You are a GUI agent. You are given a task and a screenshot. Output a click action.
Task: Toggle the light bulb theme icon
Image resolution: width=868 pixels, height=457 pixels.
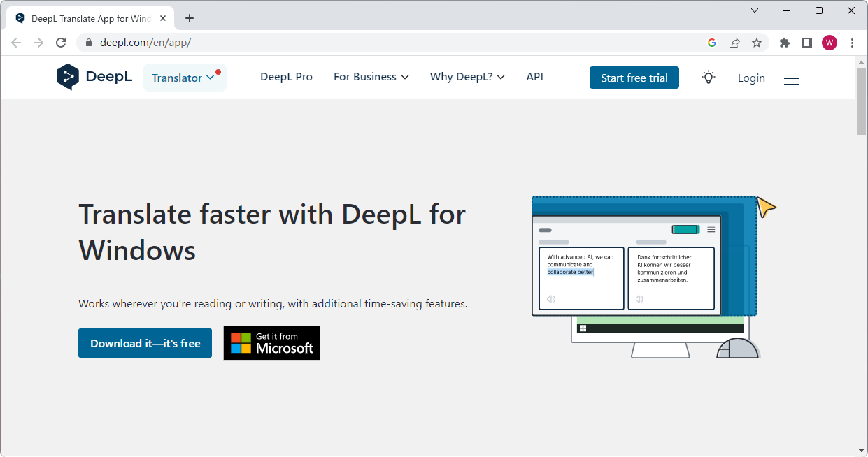click(709, 78)
